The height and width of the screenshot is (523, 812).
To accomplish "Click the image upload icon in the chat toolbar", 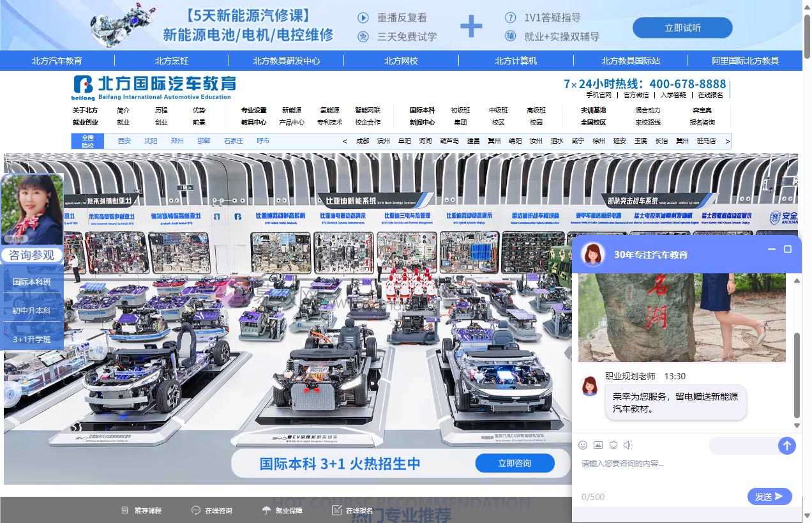I will [x=598, y=445].
